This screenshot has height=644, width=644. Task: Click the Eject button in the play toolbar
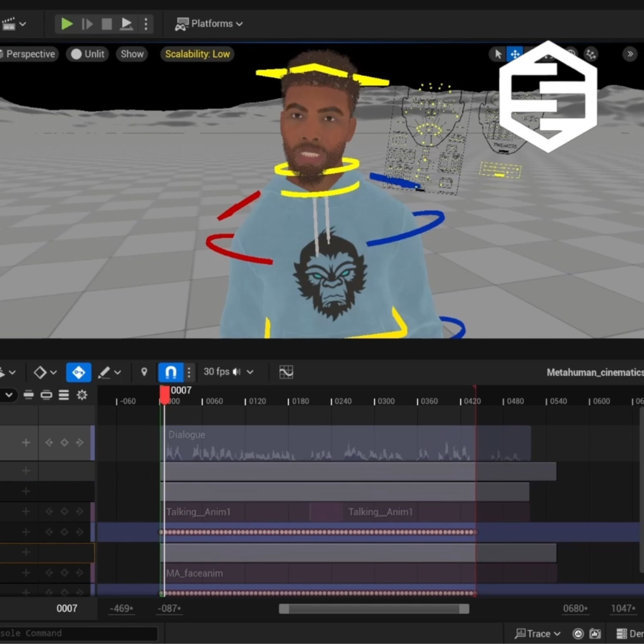pyautogui.click(x=127, y=24)
